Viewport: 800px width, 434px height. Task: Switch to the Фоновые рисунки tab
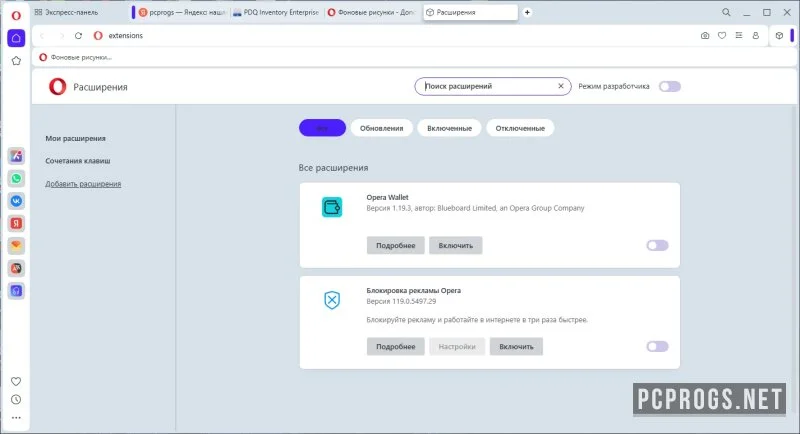coord(372,12)
